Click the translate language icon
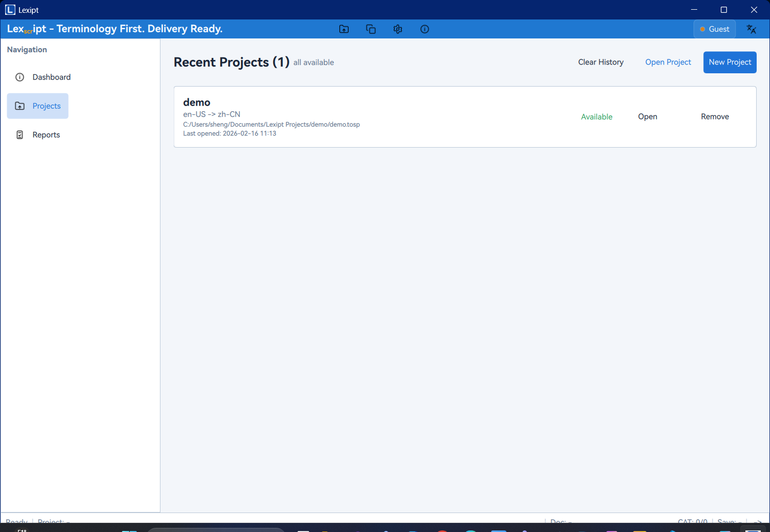Screen dimensions: 770x532 752,29
